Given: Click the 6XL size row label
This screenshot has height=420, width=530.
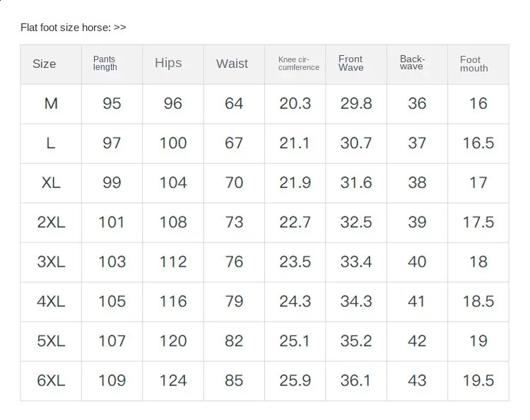Looking at the screenshot, I should 51,381.
